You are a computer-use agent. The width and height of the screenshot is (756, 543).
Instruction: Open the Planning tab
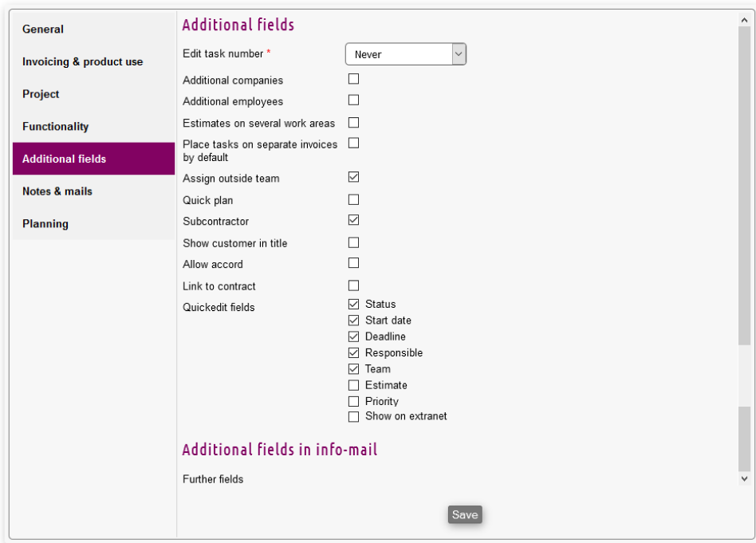tap(45, 224)
